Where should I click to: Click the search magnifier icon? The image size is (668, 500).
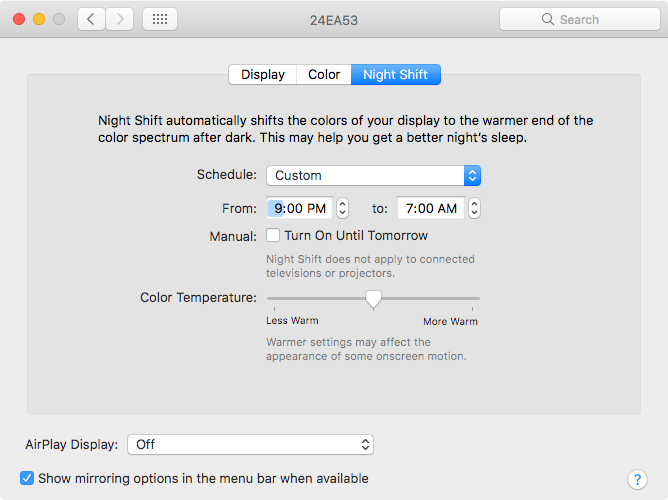pos(547,19)
